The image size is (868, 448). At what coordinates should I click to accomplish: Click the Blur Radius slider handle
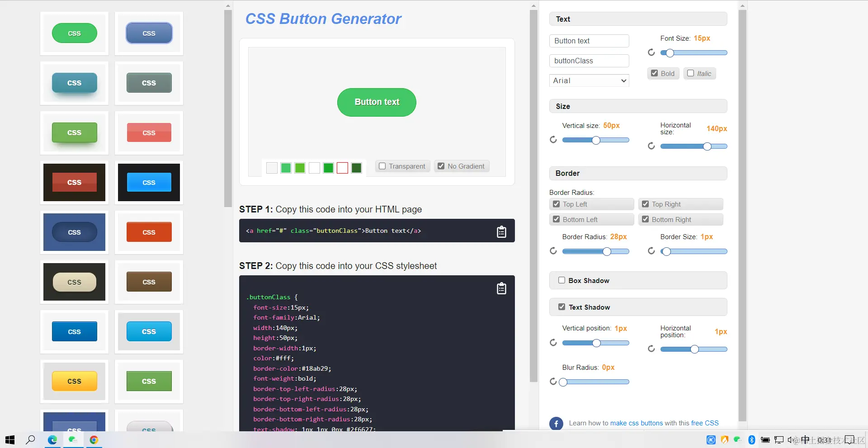(x=563, y=382)
